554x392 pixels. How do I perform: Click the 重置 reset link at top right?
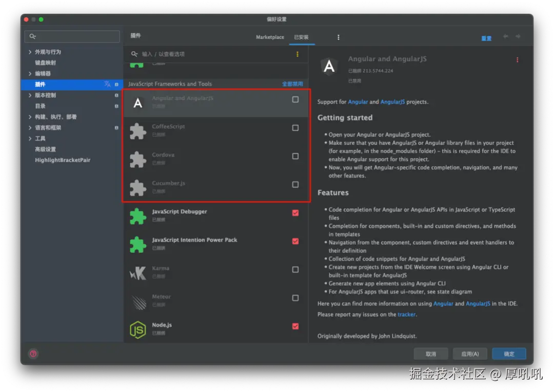(486, 38)
